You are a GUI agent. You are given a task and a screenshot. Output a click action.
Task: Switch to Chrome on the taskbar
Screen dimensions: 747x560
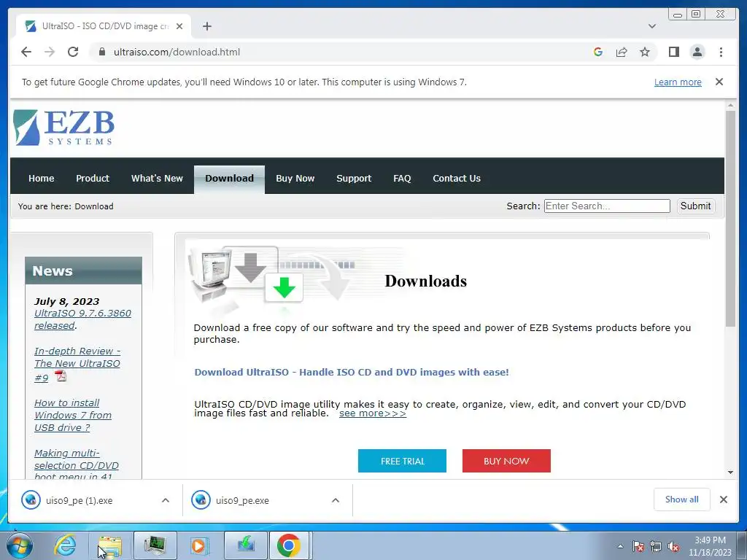[x=290, y=545]
